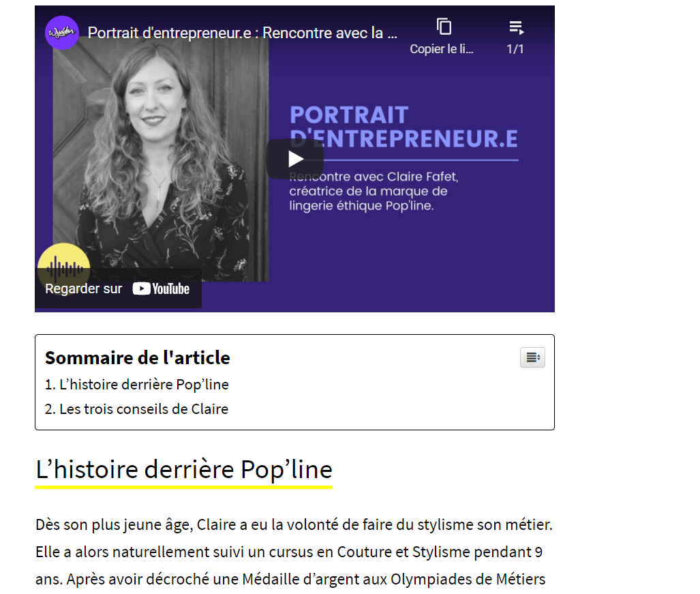This screenshot has height=594, width=700.
Task: Click the Sommaire de l'article heading
Action: tap(138, 358)
